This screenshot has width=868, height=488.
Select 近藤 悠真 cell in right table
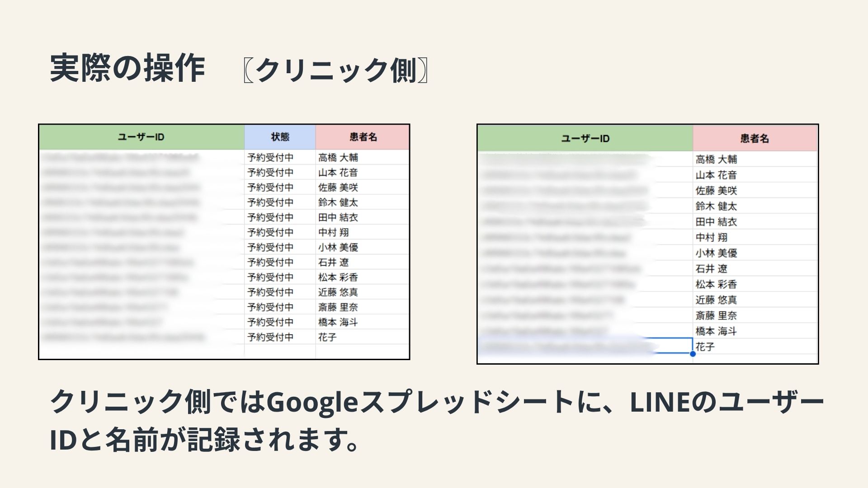[716, 300]
